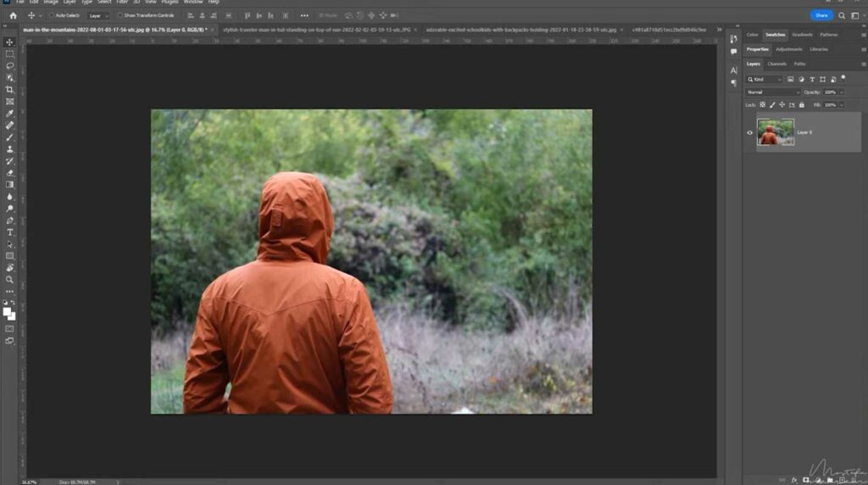Open the Filter menu
868x485 pixels.
[x=122, y=3]
